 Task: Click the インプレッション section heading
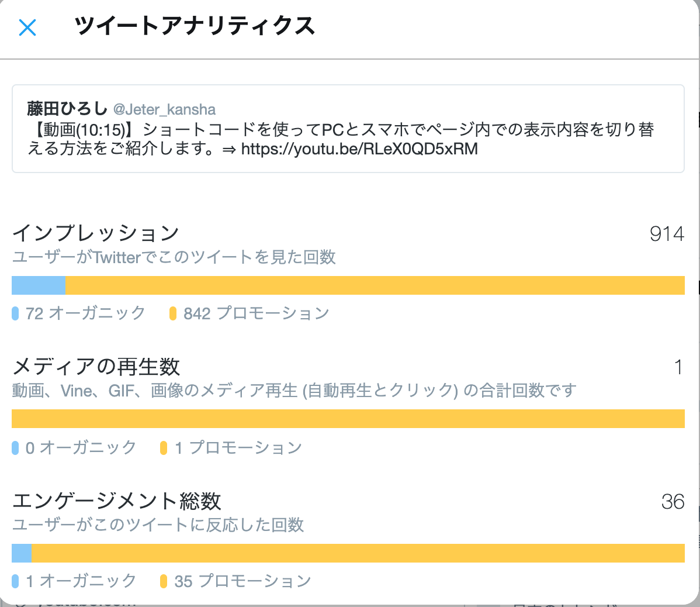tap(96, 233)
